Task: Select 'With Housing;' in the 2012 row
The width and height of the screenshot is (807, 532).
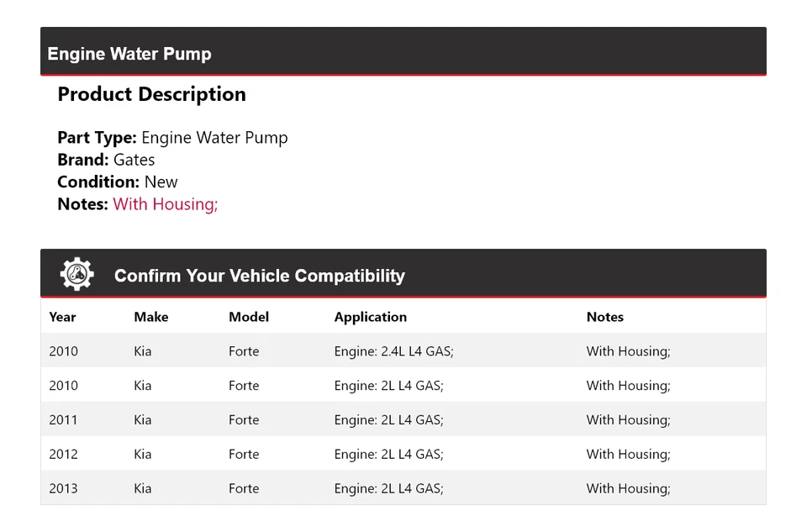Action: point(628,455)
